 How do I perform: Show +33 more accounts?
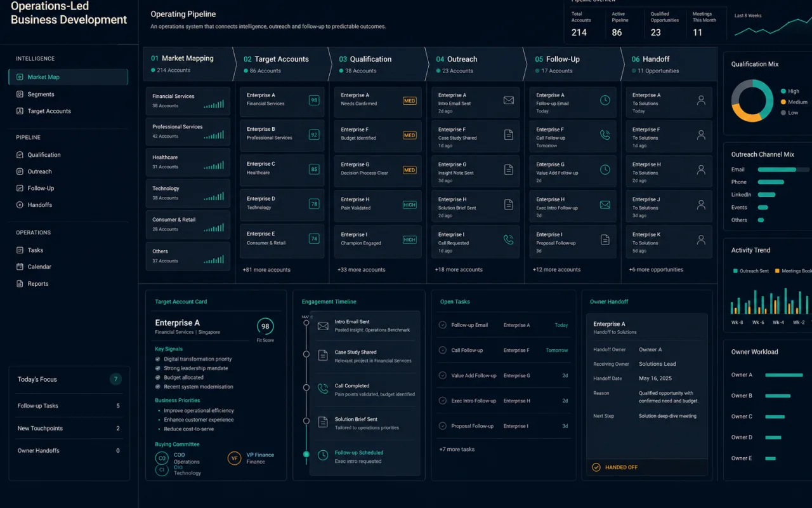click(361, 270)
